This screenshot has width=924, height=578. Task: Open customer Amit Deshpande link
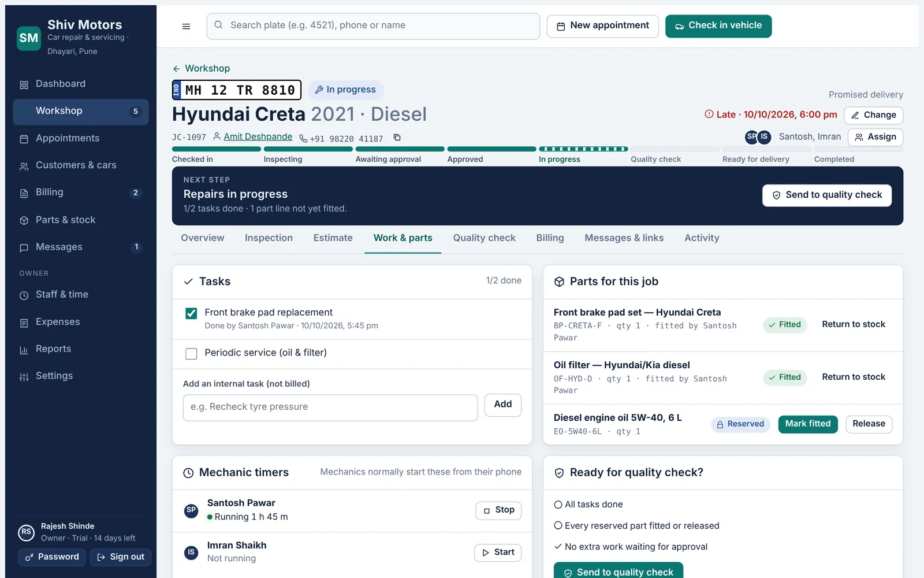click(x=258, y=136)
